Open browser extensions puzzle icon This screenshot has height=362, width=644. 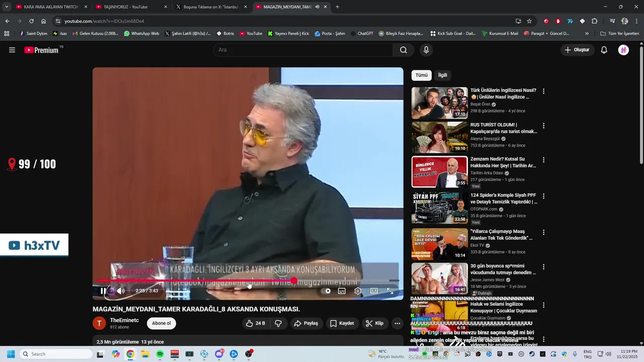594,21
